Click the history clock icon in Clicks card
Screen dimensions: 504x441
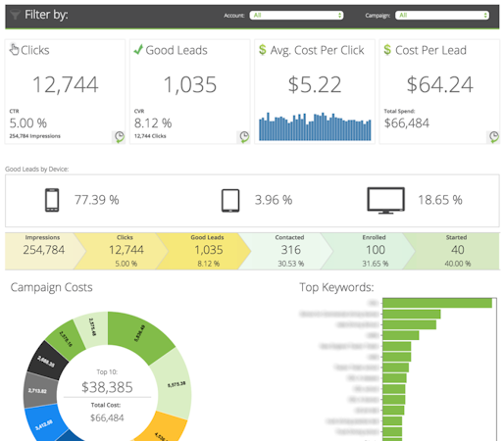(x=119, y=137)
